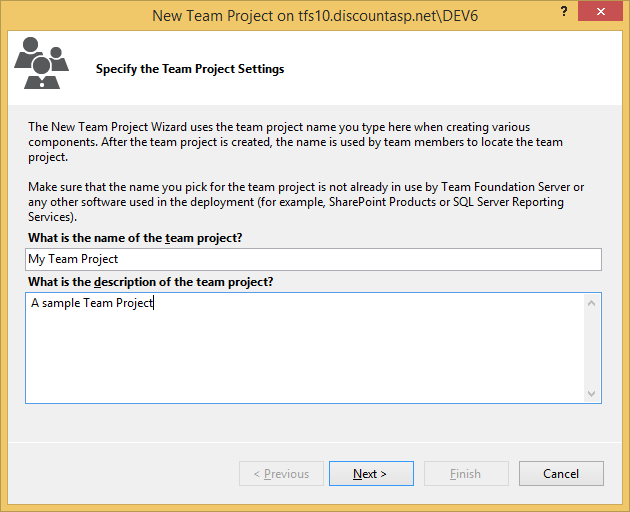
Task: Click the 'What is the name of the team project?' label
Action: (135, 238)
